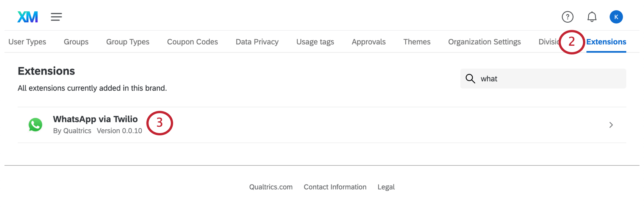Image resolution: width=644 pixels, height=211 pixels.
Task: Click the WhatsApp extension icon
Action: 36,125
